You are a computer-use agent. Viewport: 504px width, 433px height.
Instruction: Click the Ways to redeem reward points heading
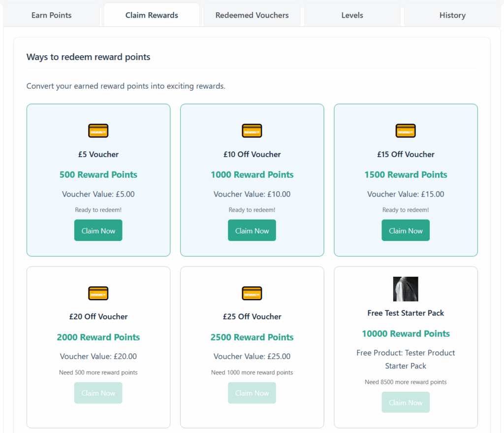pos(88,57)
